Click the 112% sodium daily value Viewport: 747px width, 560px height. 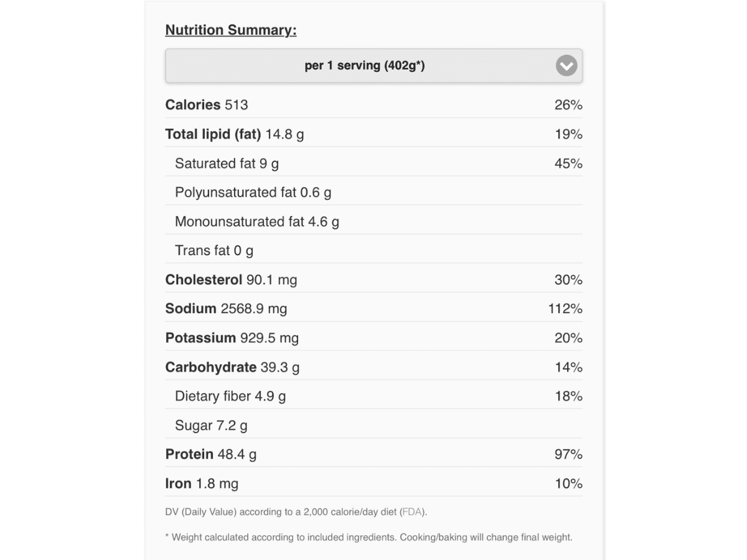tap(565, 309)
